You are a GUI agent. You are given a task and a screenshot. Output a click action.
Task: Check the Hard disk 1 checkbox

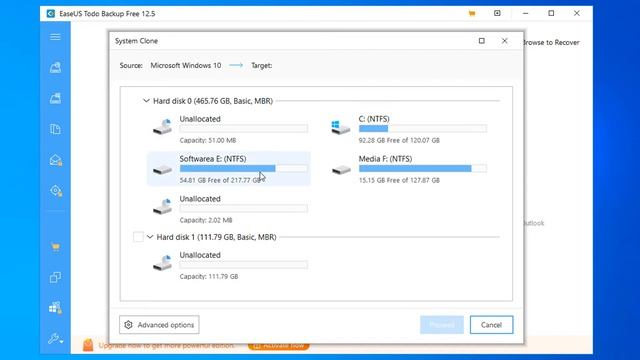138,237
